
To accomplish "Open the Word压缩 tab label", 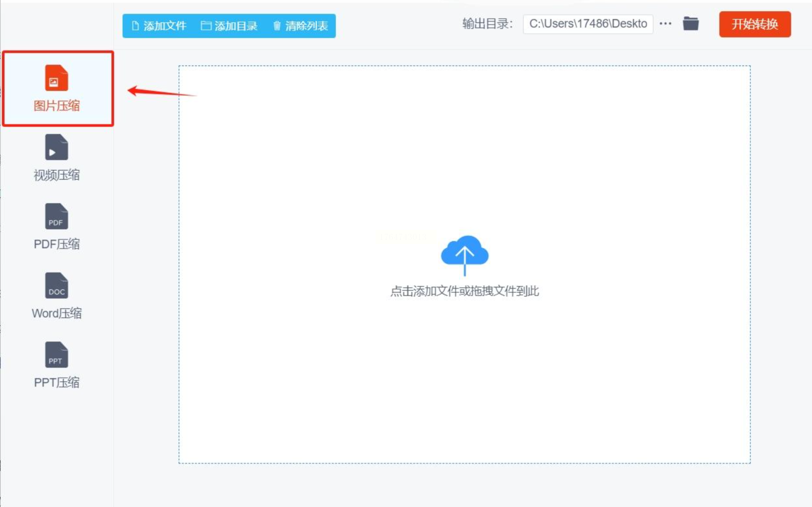I will pyautogui.click(x=57, y=313).
